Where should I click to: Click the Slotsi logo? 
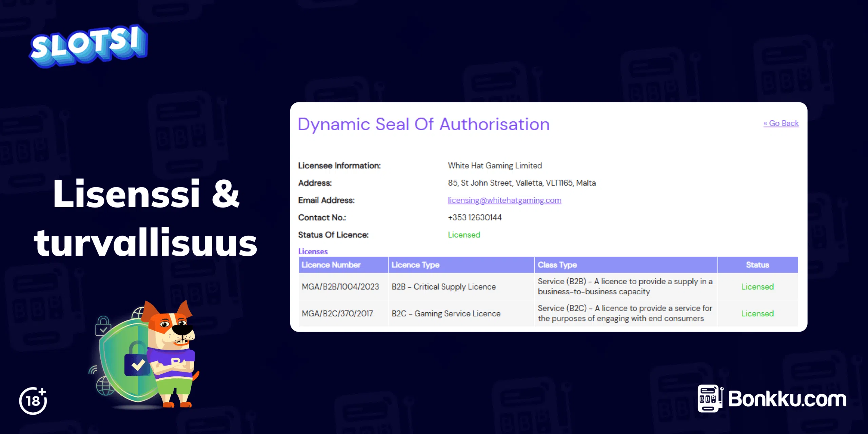tap(89, 46)
